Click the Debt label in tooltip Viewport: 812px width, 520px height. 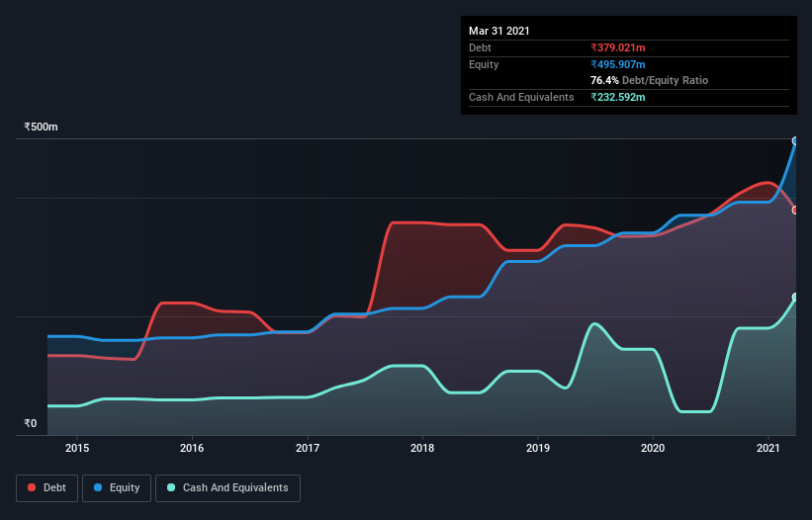pos(480,47)
